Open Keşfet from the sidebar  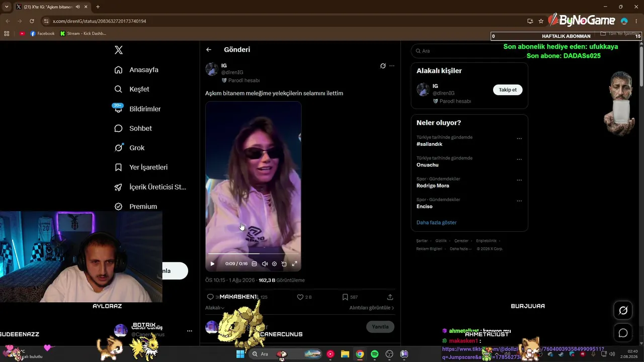click(132, 89)
